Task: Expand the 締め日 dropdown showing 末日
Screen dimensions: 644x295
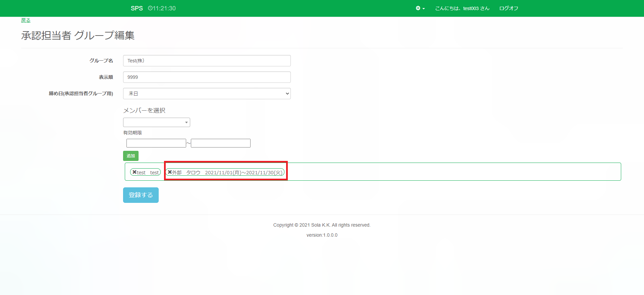Action: [207, 94]
